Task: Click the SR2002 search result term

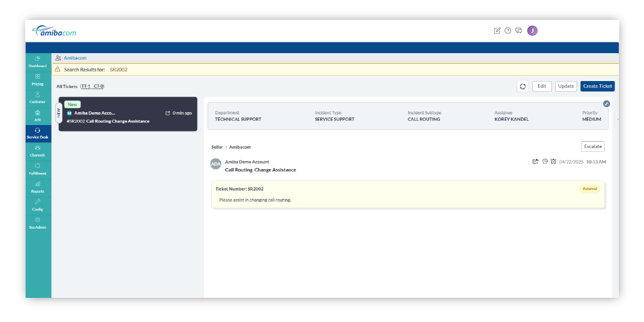Action: click(119, 70)
